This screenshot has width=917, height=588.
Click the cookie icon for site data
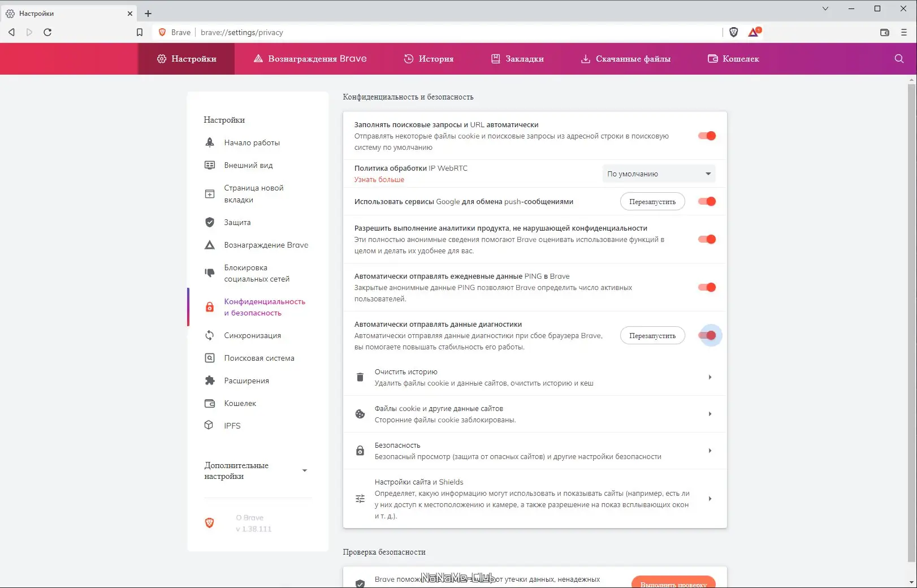[x=360, y=414]
